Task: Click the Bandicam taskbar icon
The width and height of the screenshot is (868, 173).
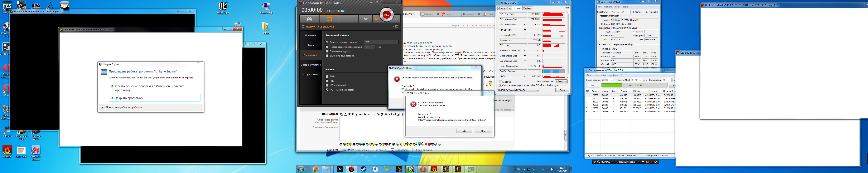Action: tap(351, 169)
